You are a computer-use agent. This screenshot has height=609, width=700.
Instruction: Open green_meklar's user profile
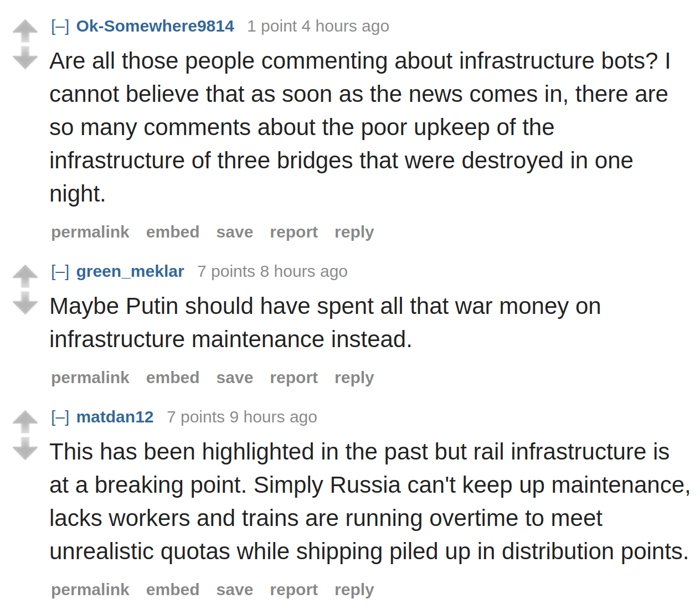point(130,271)
